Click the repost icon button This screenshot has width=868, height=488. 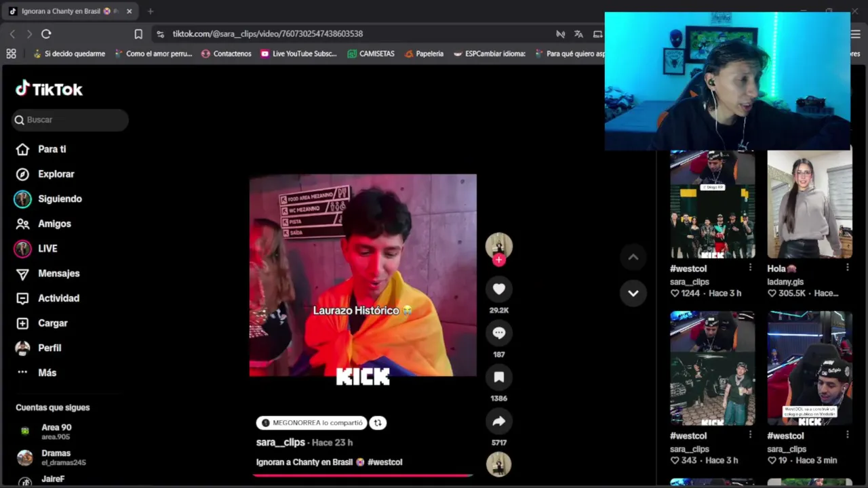pos(378,423)
